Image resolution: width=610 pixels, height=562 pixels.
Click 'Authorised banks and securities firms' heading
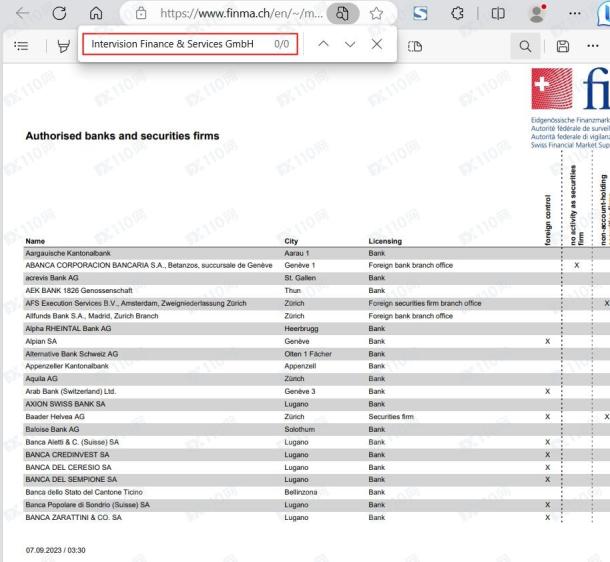point(122,136)
